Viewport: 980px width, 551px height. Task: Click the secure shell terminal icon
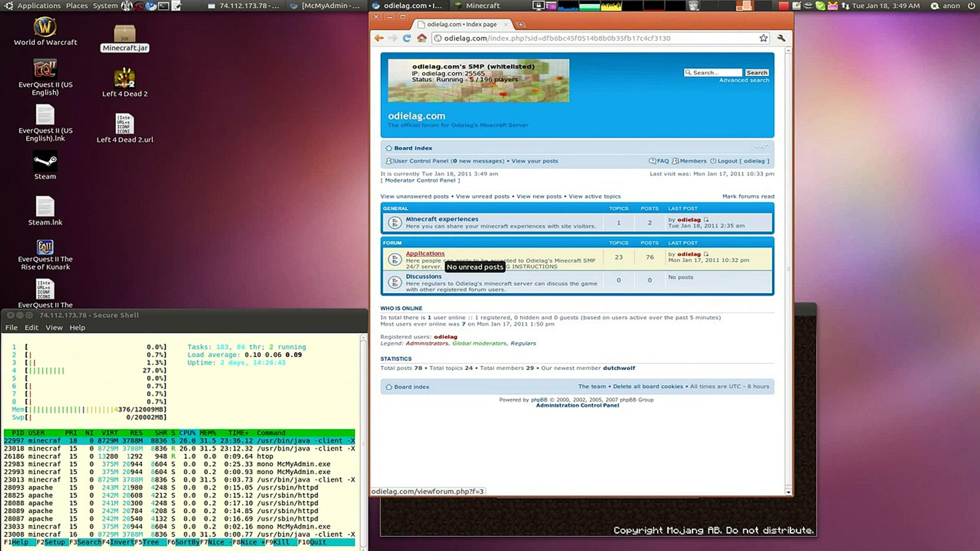(164, 6)
